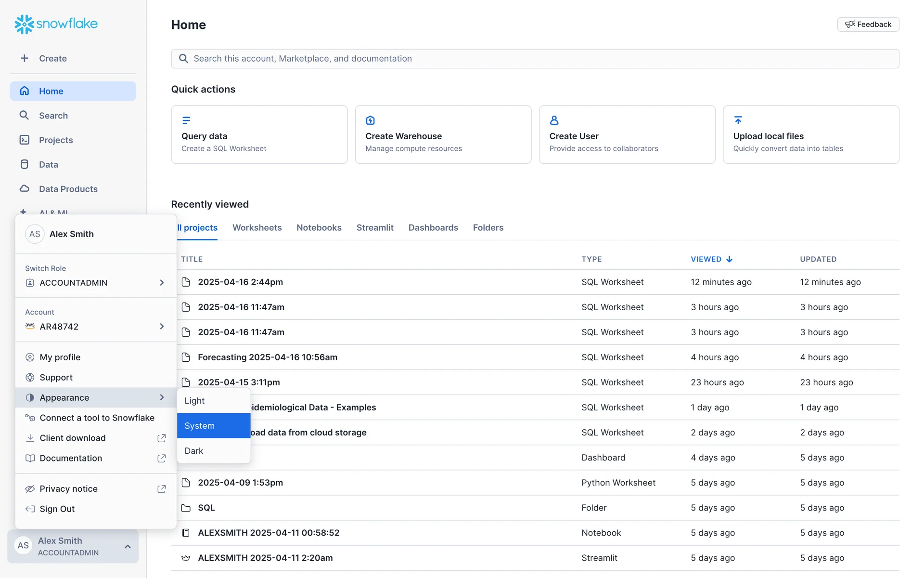Collapse the Alex Smith user menu

(x=128, y=546)
